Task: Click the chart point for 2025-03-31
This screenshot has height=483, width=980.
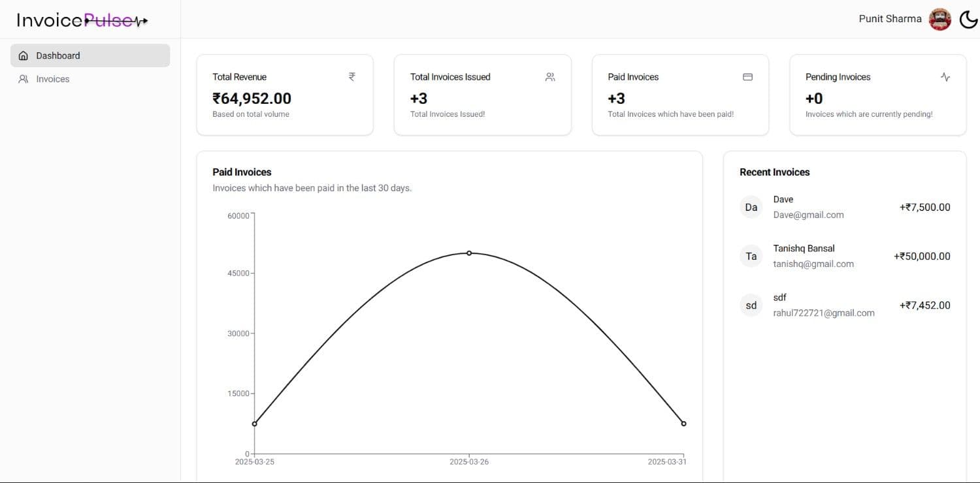Action: [x=683, y=424]
